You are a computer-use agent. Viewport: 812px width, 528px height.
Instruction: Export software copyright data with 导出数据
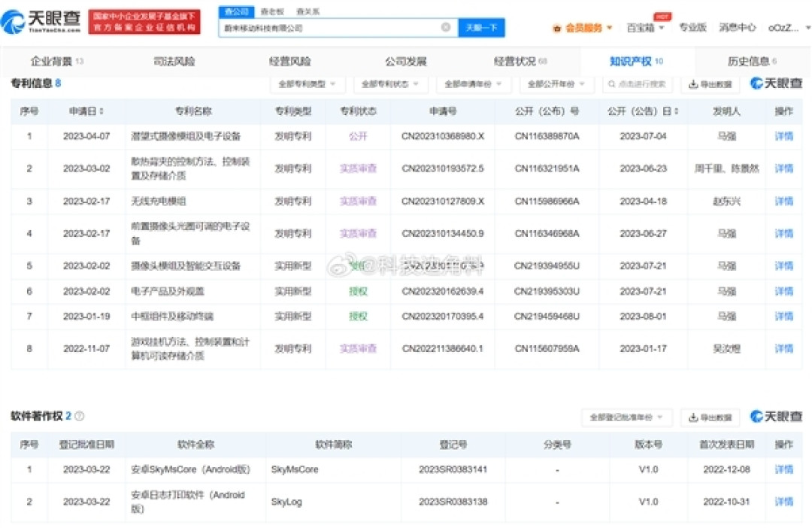(710, 417)
